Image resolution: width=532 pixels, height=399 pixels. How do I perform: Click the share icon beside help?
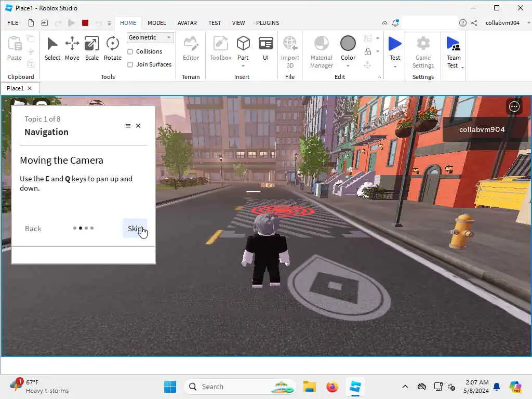point(474,23)
